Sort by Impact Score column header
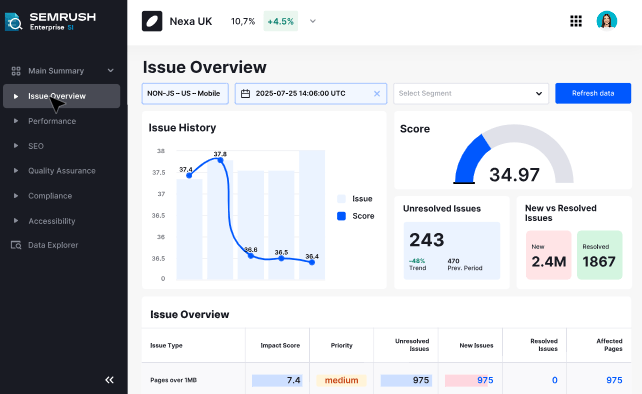Viewport: 642px width, 394px height. pyautogui.click(x=280, y=345)
